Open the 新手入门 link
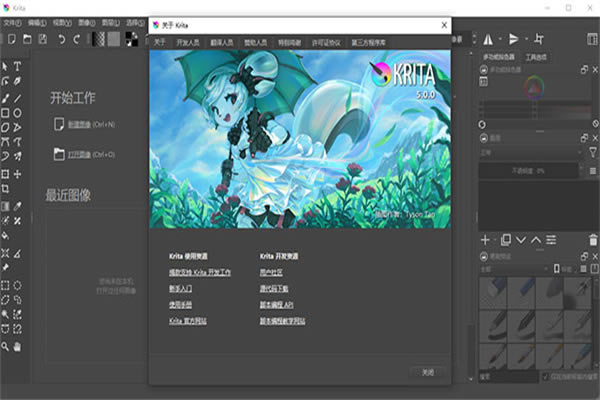 (181, 289)
